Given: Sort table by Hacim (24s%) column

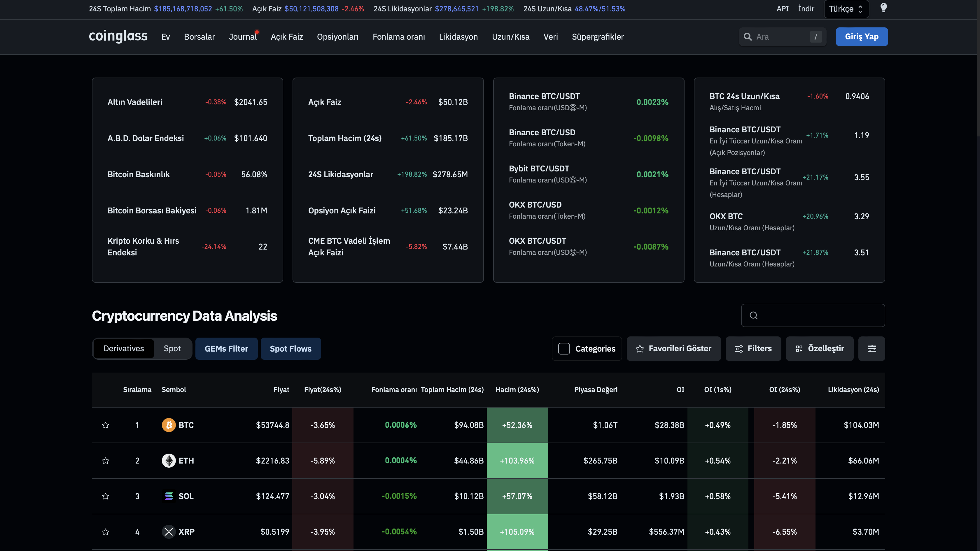Looking at the screenshot, I should coord(517,389).
